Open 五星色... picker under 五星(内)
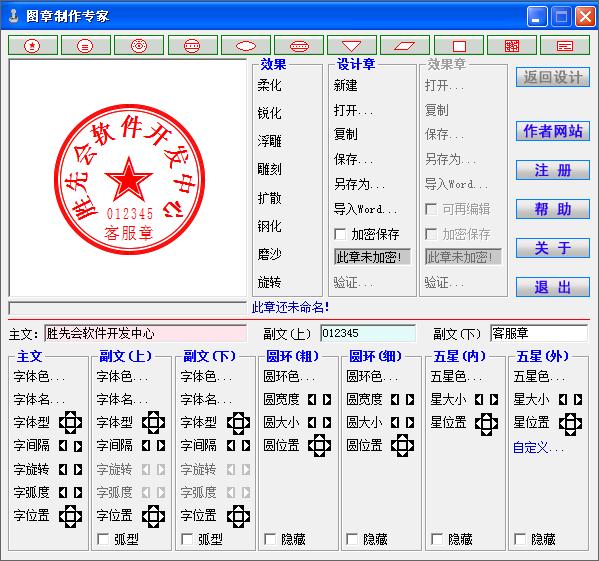Screen dimensions: 599x561 (456, 377)
